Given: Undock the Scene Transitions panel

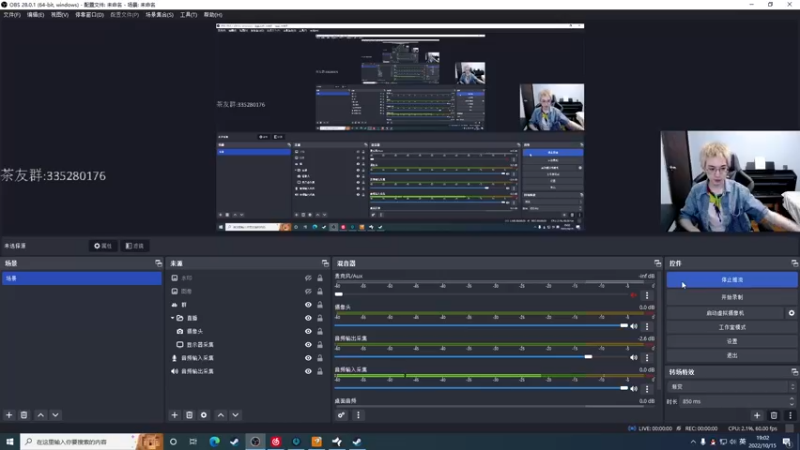Looking at the screenshot, I should pos(794,372).
